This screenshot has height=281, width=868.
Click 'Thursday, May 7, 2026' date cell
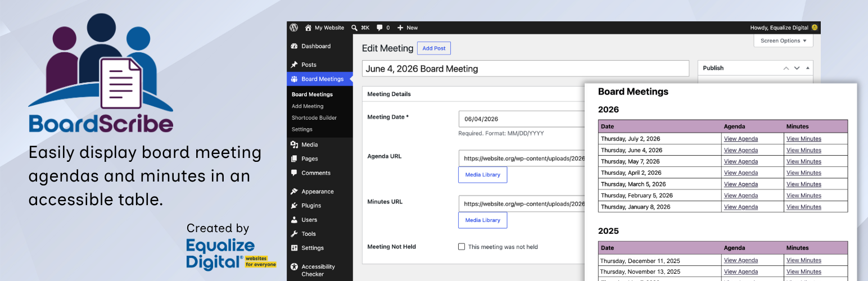[660, 161]
